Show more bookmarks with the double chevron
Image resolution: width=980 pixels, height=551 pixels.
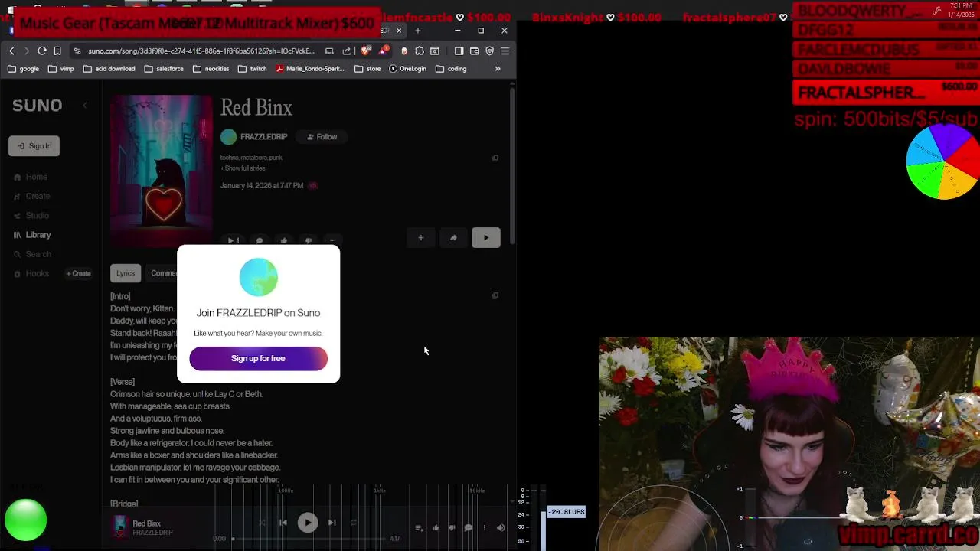coord(498,69)
